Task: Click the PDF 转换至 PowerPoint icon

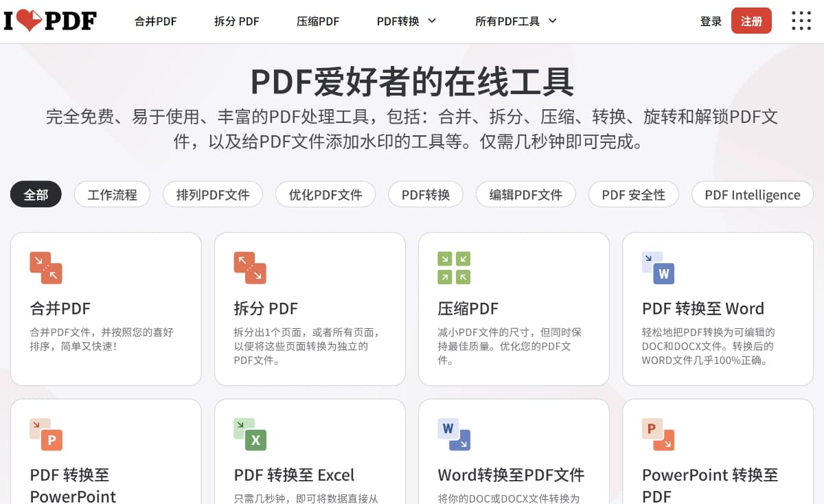Action: pos(46,435)
